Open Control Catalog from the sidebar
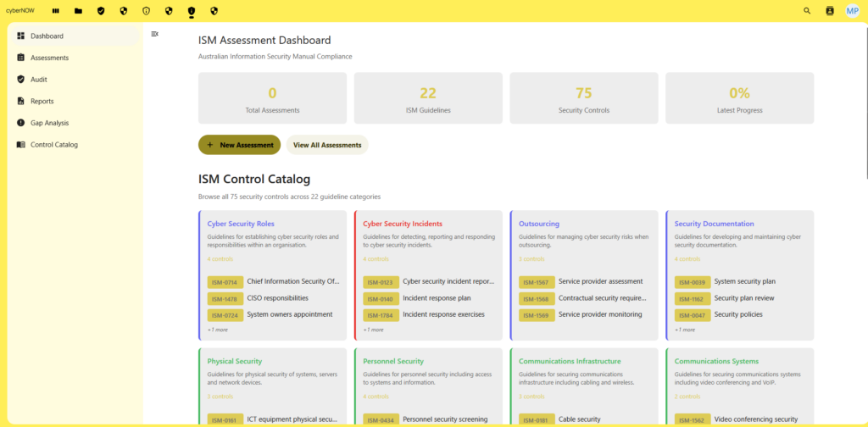The width and height of the screenshot is (868, 427). coord(53,145)
